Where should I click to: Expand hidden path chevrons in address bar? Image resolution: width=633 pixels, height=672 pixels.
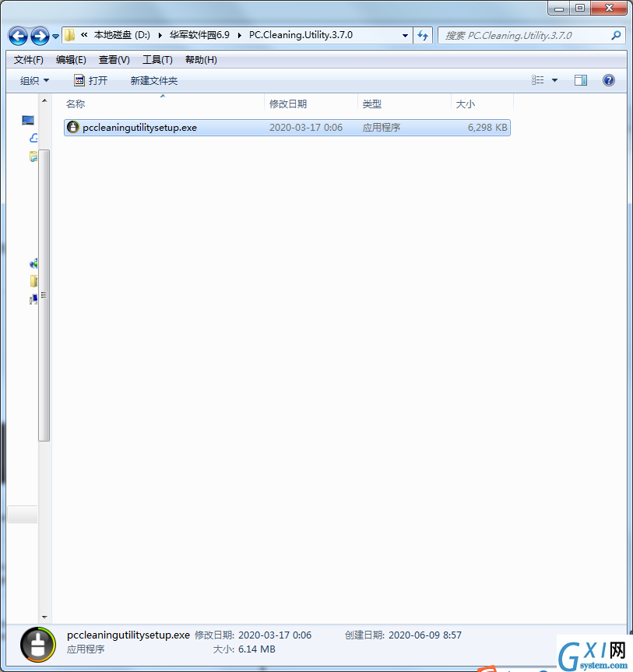coord(84,35)
